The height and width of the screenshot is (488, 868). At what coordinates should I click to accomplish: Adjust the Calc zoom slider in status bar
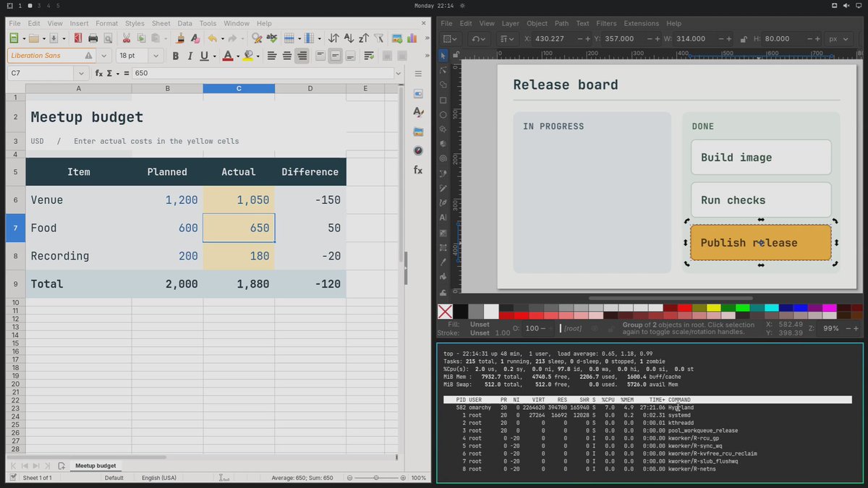click(376, 478)
